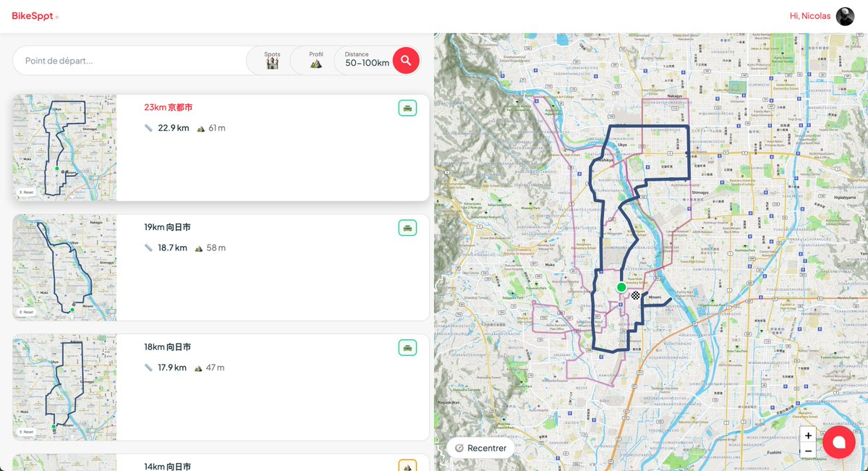Image resolution: width=868 pixels, height=471 pixels.
Task: Reset the 18km thumbnail map
Action: [27, 432]
